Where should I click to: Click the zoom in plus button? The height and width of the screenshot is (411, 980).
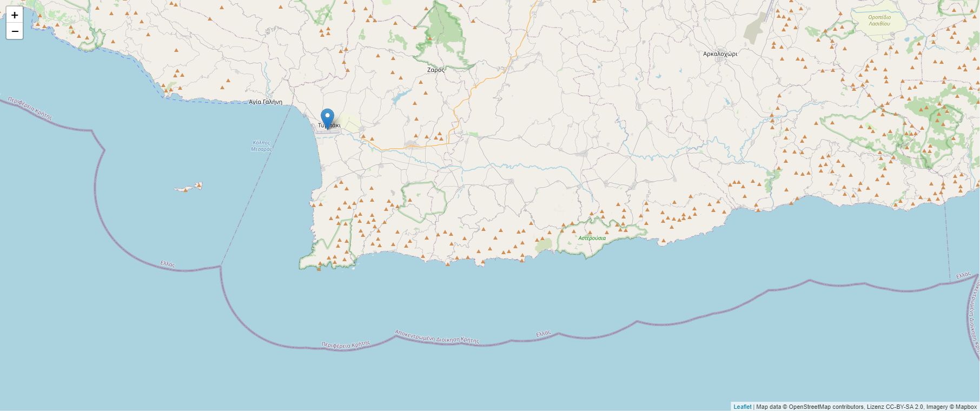(x=15, y=15)
